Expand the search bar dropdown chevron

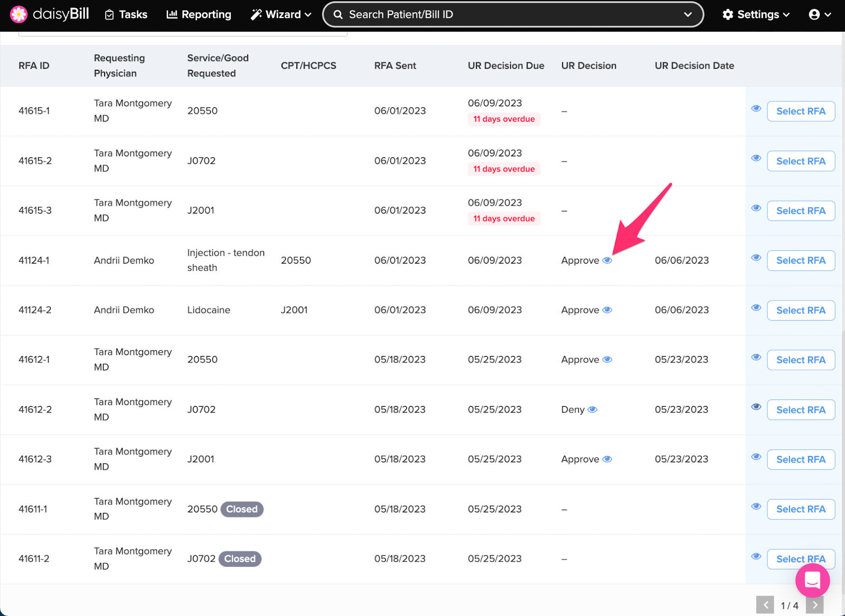[x=688, y=14]
